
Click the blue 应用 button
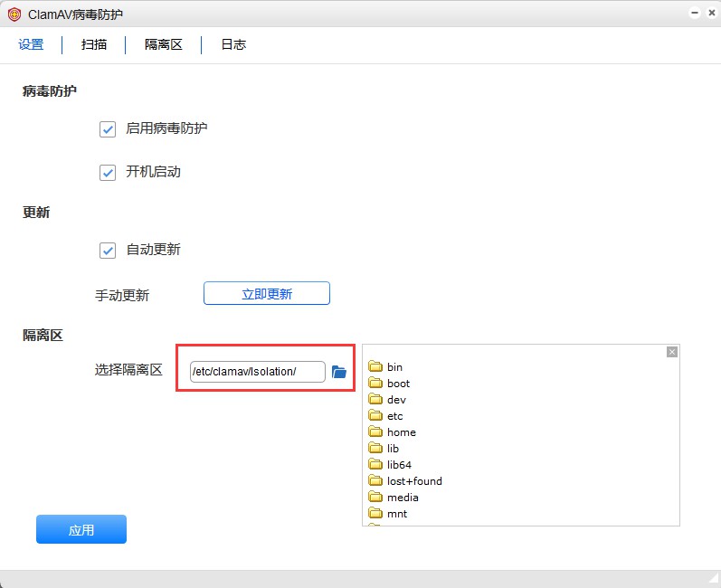(x=81, y=530)
